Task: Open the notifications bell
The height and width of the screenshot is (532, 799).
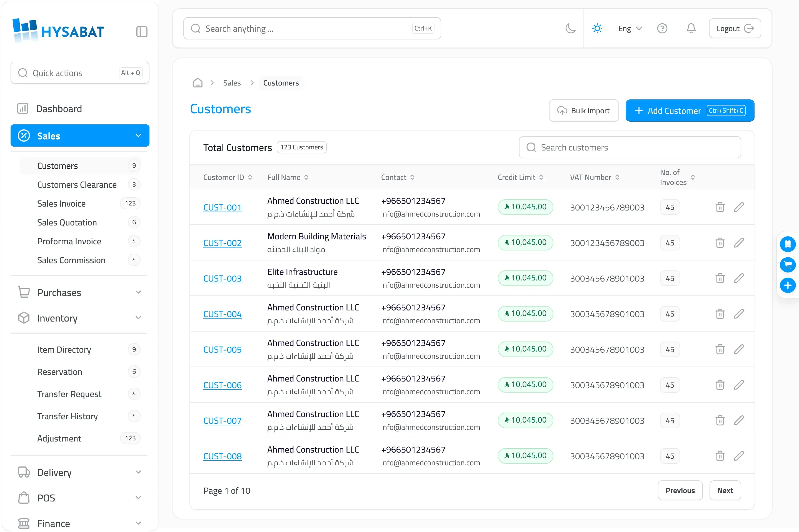Action: pos(691,28)
